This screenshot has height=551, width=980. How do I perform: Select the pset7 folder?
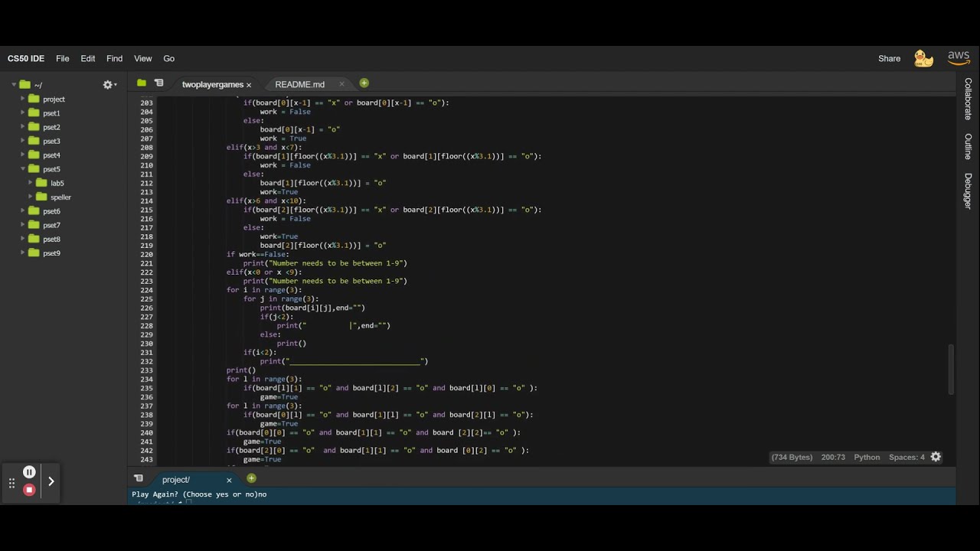point(51,225)
